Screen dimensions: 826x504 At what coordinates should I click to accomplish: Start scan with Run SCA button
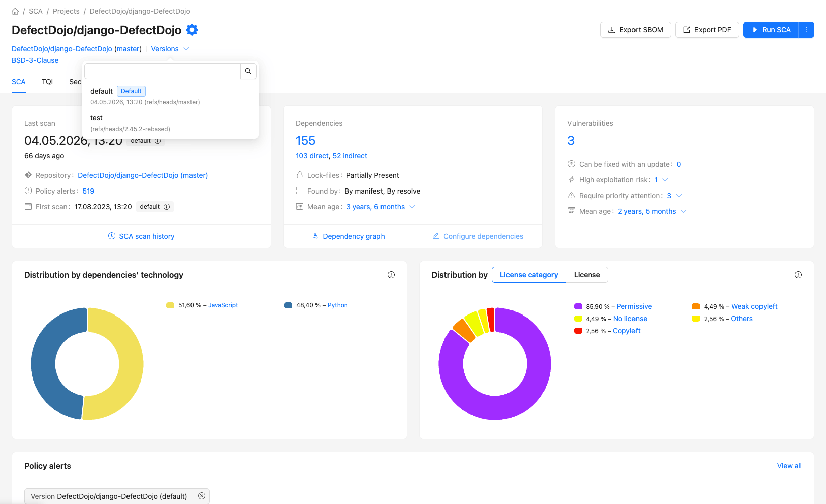click(x=771, y=30)
